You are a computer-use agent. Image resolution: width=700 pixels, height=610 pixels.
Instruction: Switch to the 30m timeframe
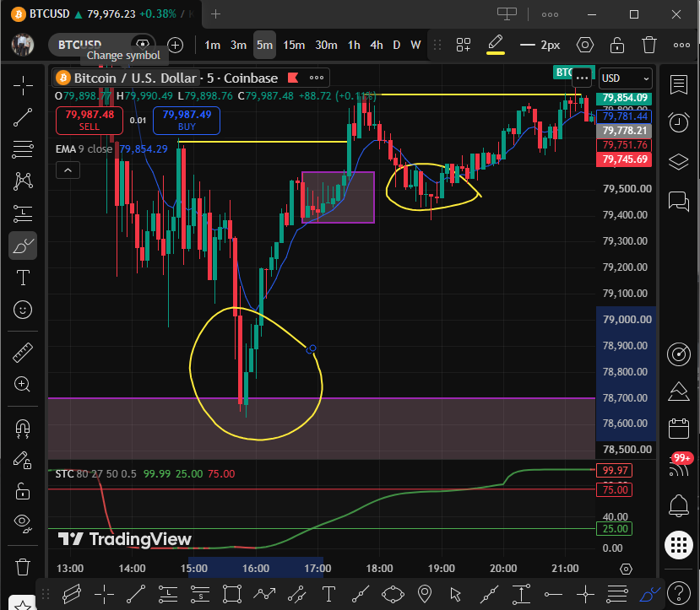(326, 45)
